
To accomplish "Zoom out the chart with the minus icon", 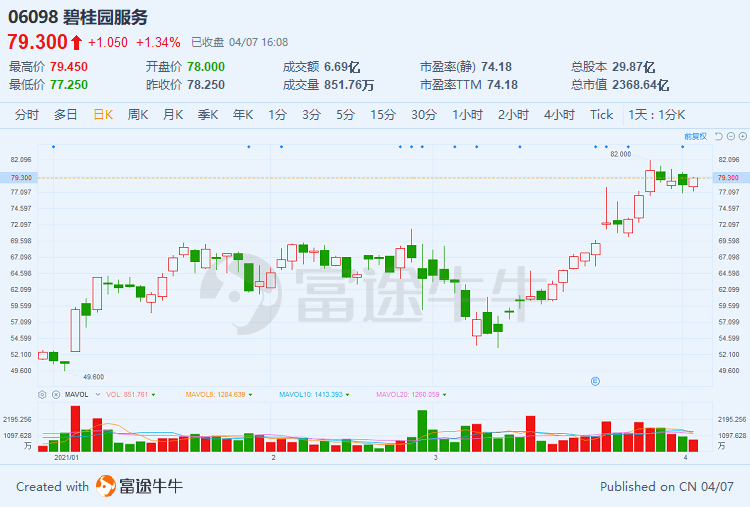I will click(730, 136).
